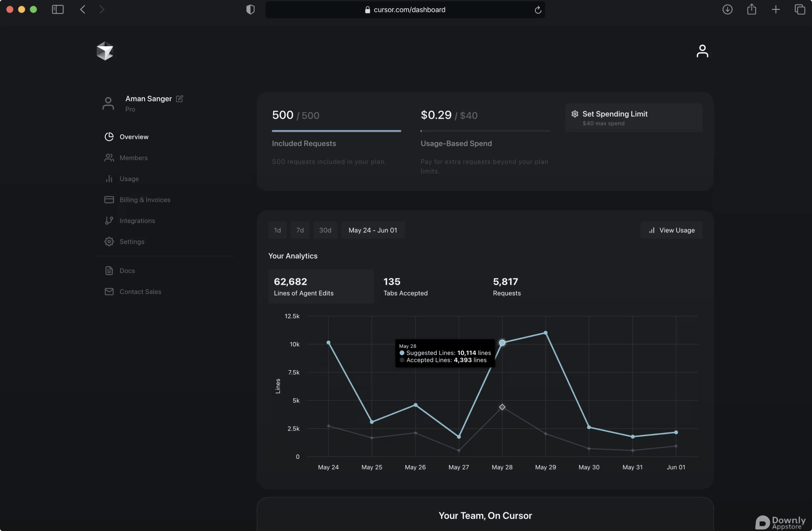The height and width of the screenshot is (531, 812).
Task: Click the Settings gear icon in sidebar
Action: pyautogui.click(x=109, y=242)
